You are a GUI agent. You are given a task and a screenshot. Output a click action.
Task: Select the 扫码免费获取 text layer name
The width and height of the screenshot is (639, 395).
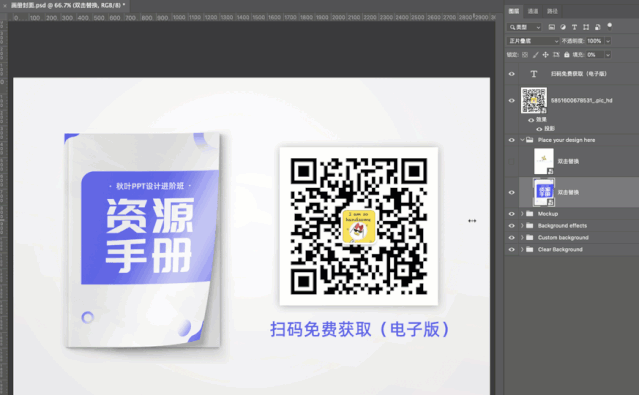(579, 74)
